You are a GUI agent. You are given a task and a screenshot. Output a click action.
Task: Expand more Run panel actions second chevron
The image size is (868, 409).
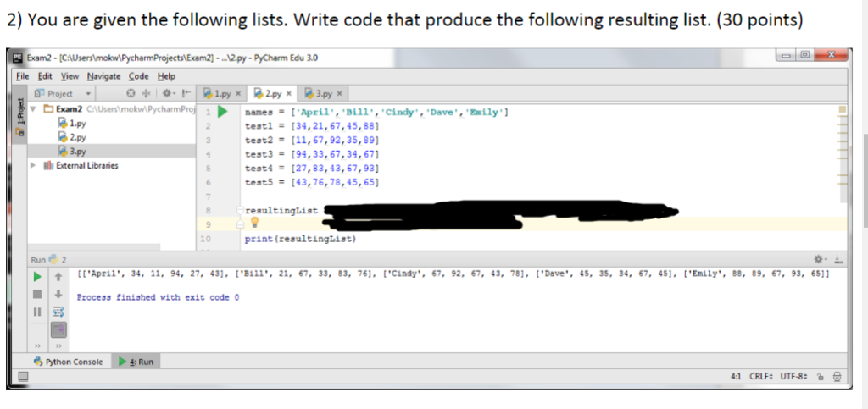coord(58,346)
